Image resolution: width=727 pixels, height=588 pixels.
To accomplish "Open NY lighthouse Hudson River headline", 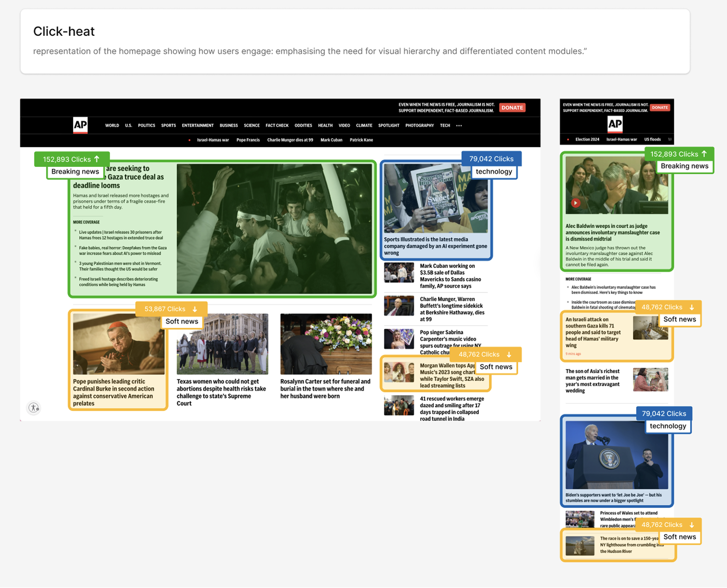I will 631,545.
